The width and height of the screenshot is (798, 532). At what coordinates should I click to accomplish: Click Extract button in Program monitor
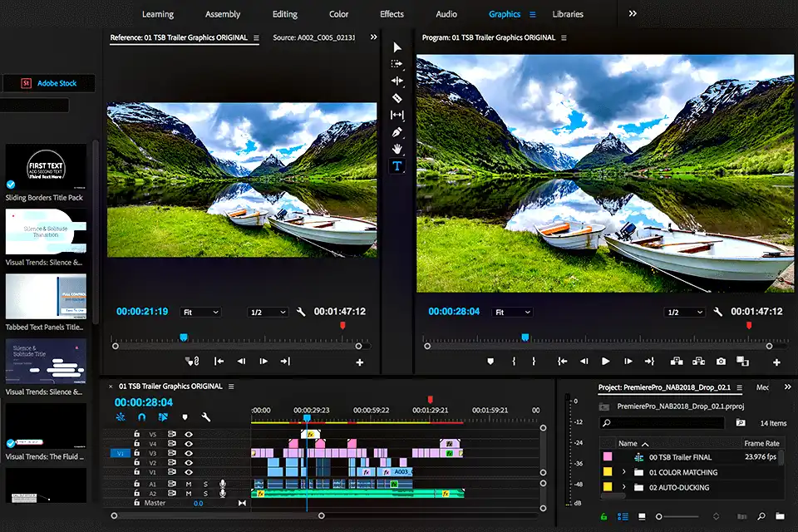click(699, 362)
